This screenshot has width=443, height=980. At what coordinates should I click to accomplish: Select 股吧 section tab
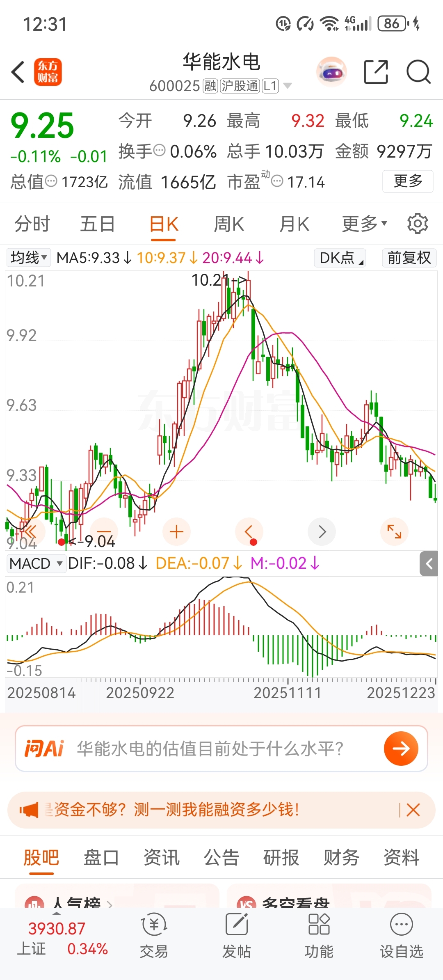tap(41, 858)
